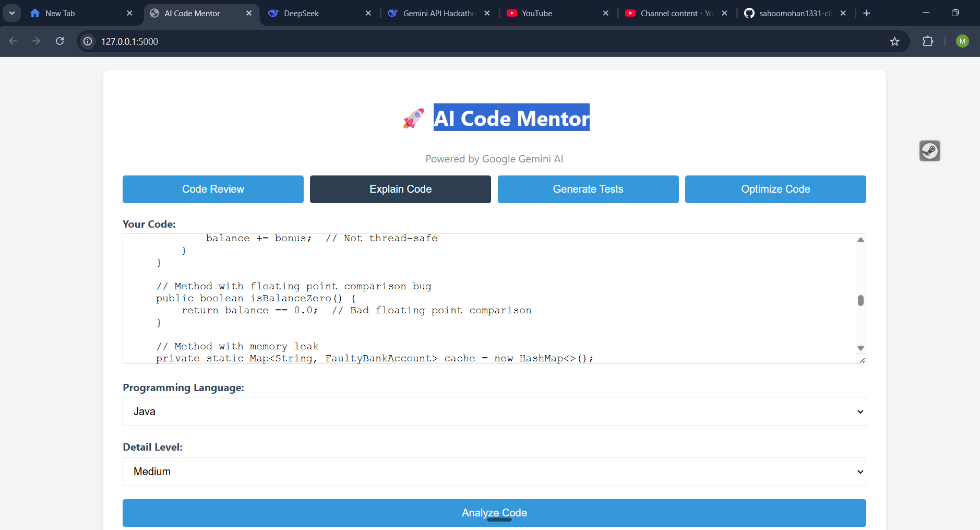Screen dimensions: 980x530
Task: Close the DeepSeek tab
Action: tap(368, 13)
